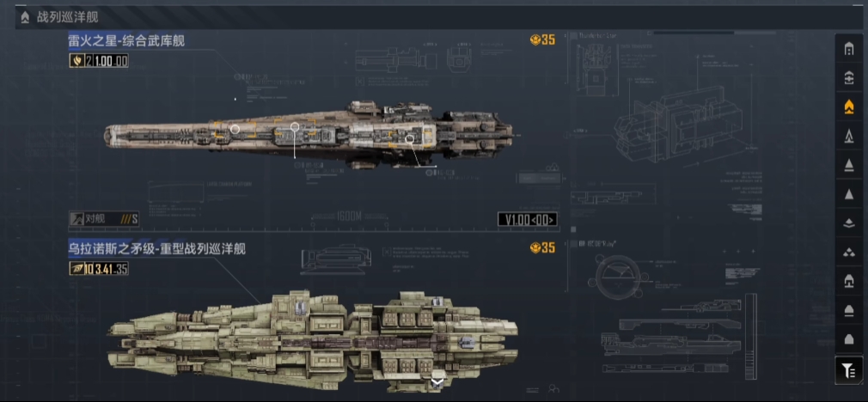This screenshot has height=402, width=868.
Task: Click the 战列巡洋舰 header category icon
Action: click(x=25, y=18)
